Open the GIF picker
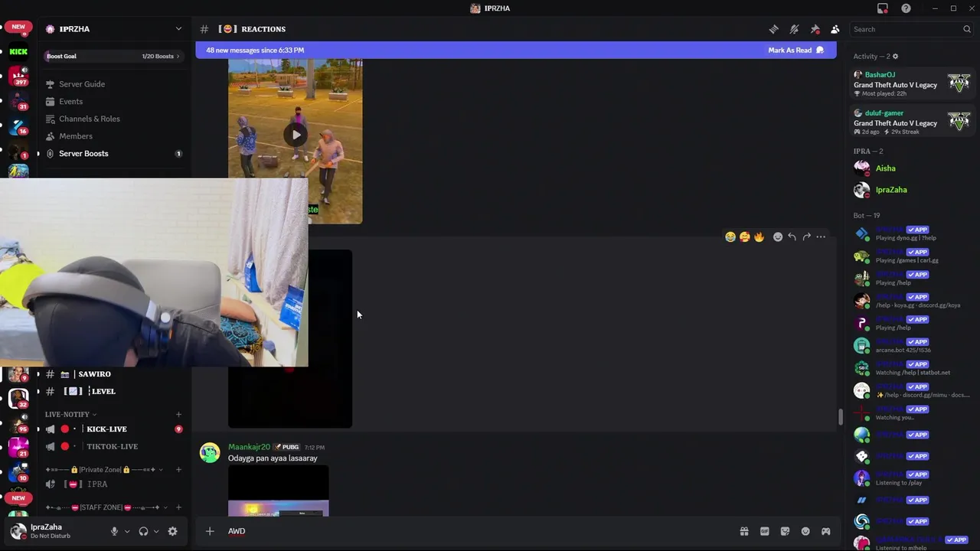 point(764,531)
